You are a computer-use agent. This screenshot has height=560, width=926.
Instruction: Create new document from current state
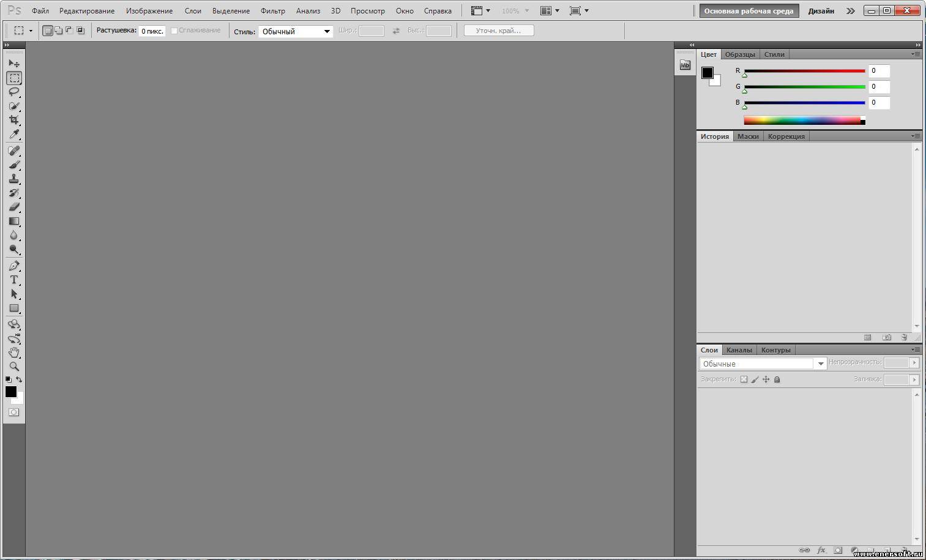(x=867, y=337)
